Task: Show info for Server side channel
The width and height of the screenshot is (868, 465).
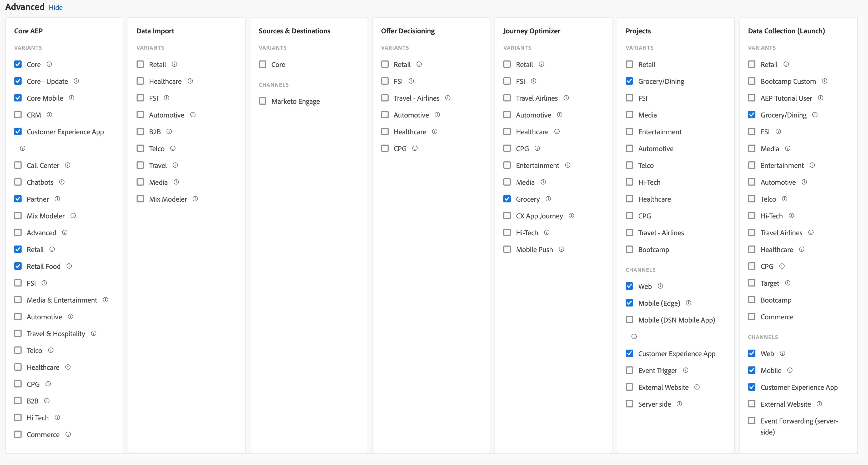Action: (679, 404)
